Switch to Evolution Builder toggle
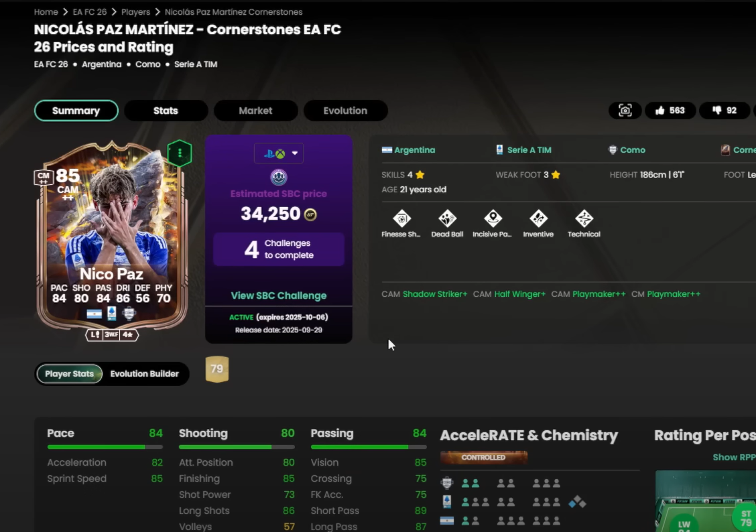Screen dimensions: 756x532 click(x=145, y=374)
